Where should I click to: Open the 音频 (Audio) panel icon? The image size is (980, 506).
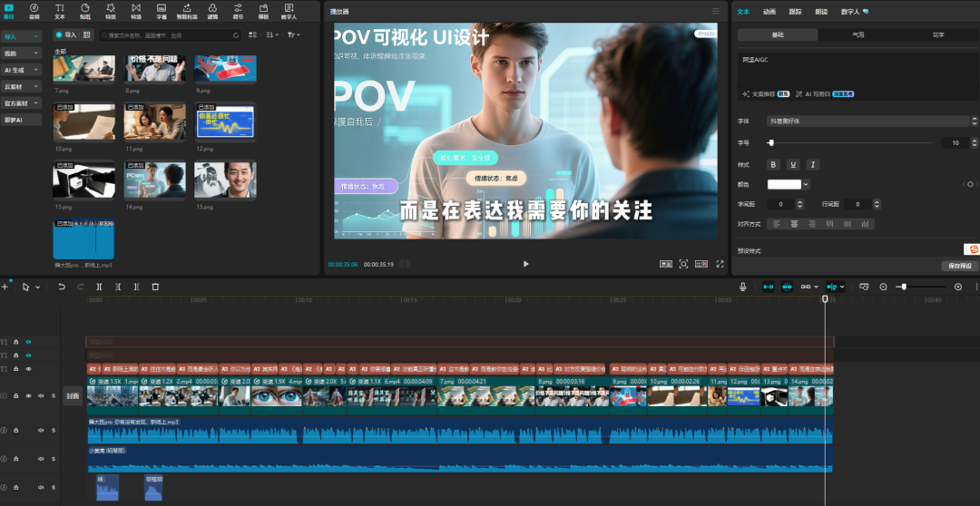point(34,11)
